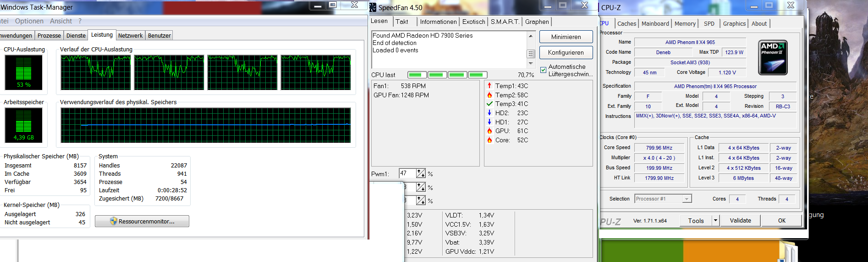Open the About tab in CPU-Z
The height and width of the screenshot is (262, 868).
(759, 24)
